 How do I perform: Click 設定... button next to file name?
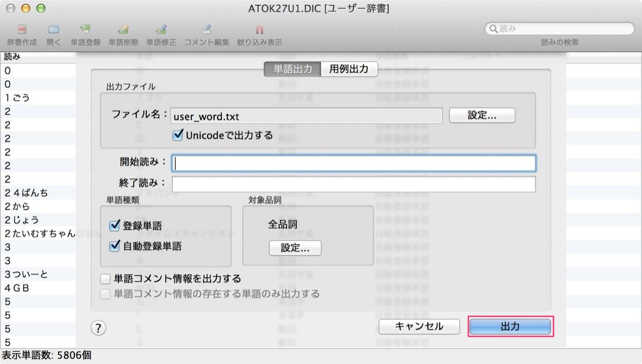pos(482,115)
